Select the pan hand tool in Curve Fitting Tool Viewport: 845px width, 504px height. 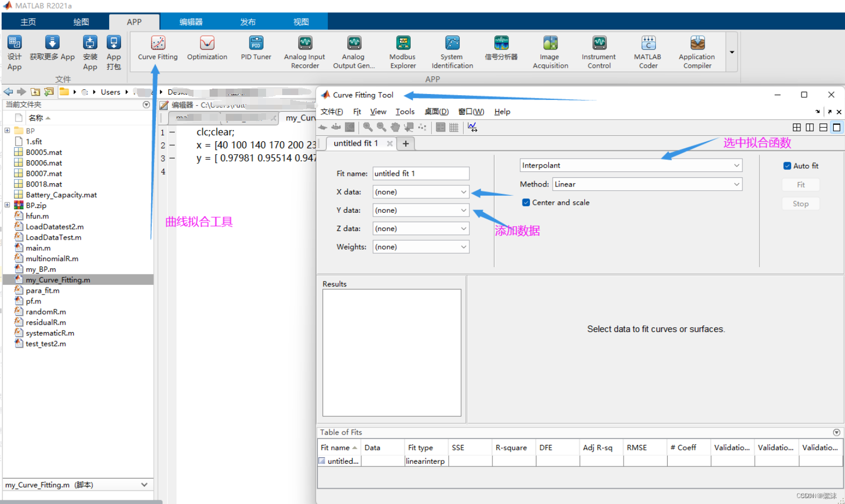395,127
